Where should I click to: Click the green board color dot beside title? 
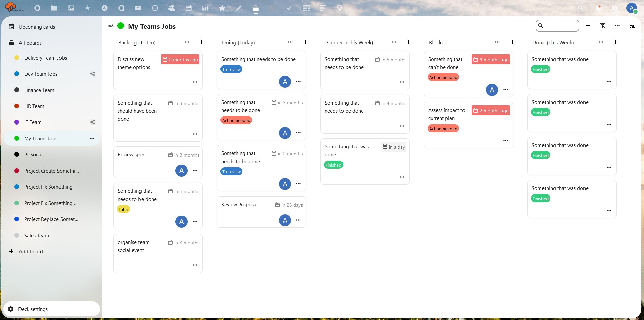pyautogui.click(x=121, y=26)
